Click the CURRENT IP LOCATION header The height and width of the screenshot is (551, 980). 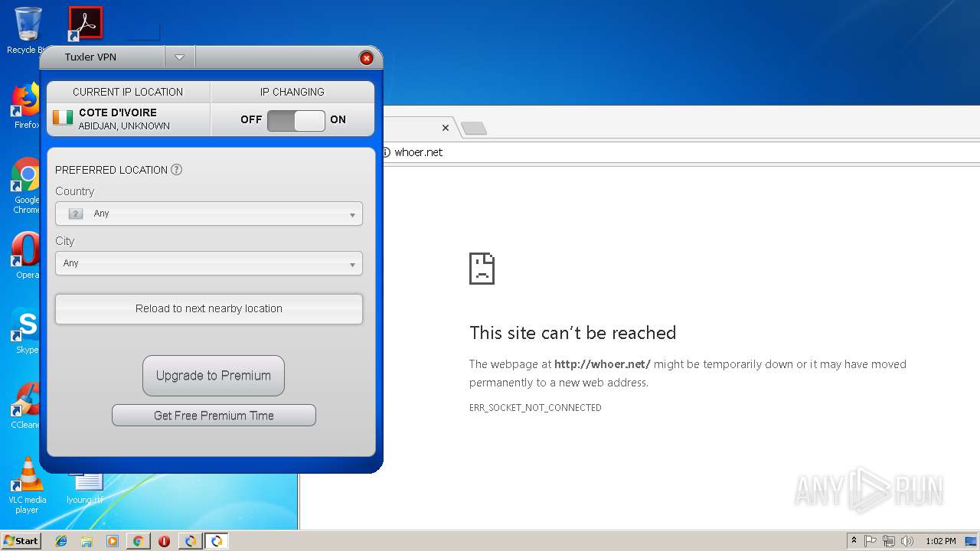coord(128,92)
